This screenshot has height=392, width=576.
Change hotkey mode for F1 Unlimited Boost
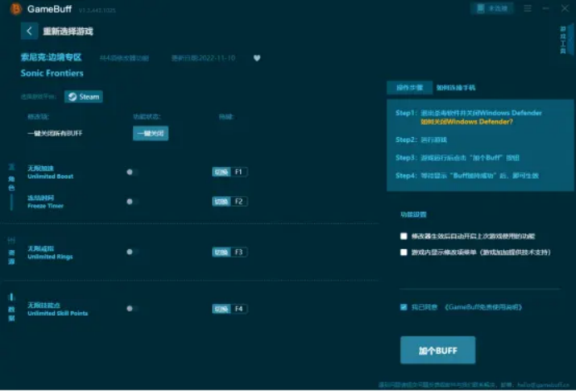click(221, 172)
